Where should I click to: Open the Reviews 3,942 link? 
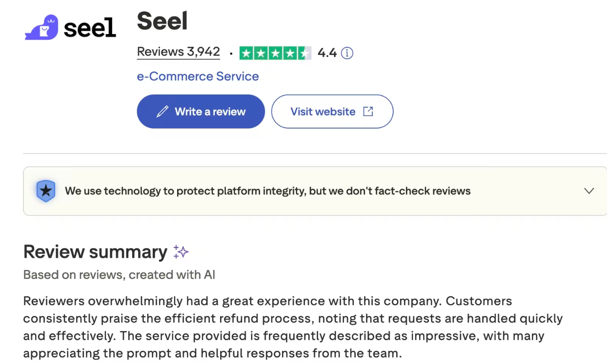coord(178,52)
